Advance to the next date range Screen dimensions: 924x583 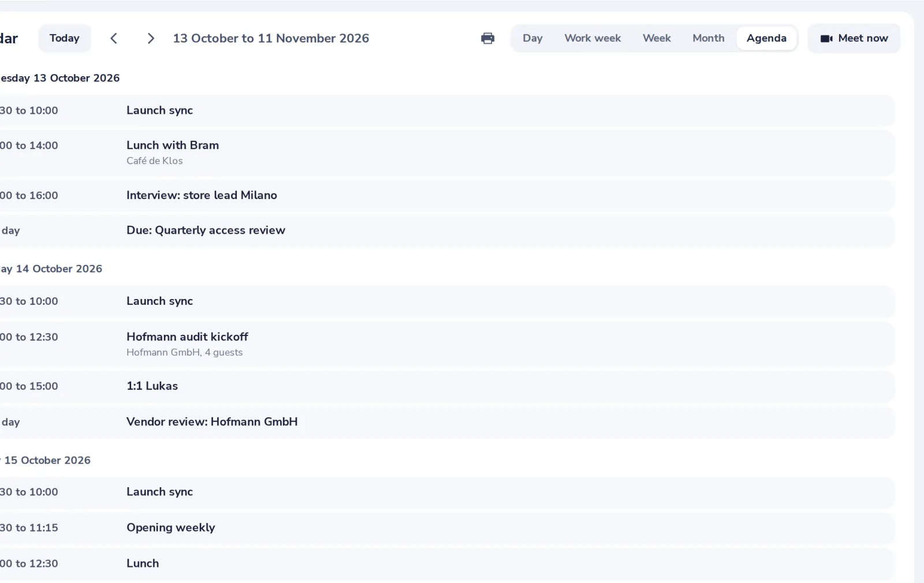click(151, 38)
